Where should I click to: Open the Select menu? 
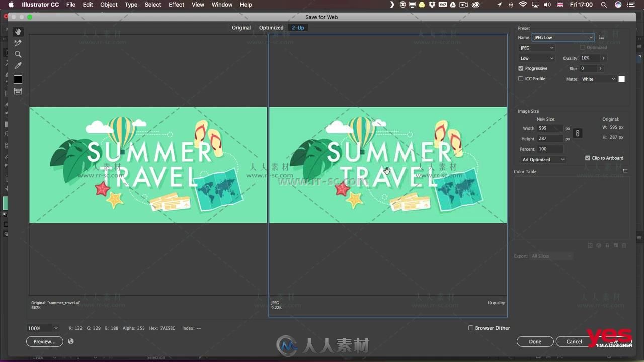[x=153, y=5]
